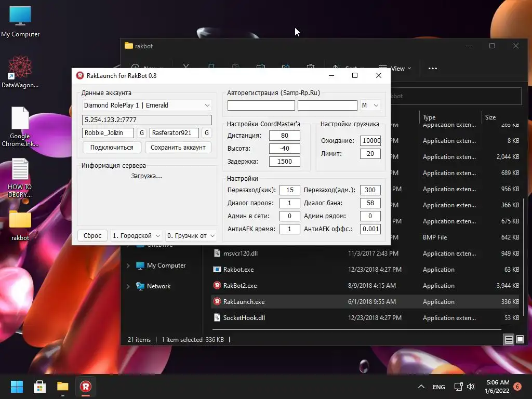The height and width of the screenshot is (399, 532).
Task: Click Подключиться button
Action: coord(112,147)
